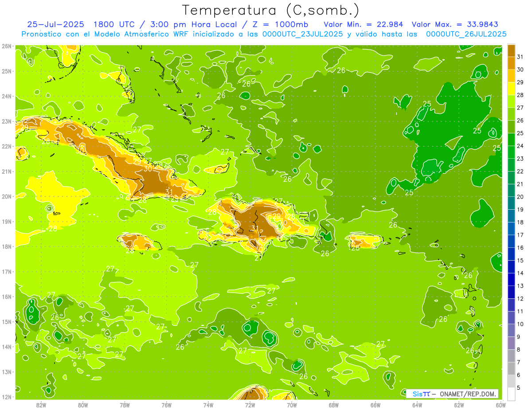This screenshot has width=532, height=411.
Task: Select the '25-Jul-2025' date text
Action: tap(55, 24)
